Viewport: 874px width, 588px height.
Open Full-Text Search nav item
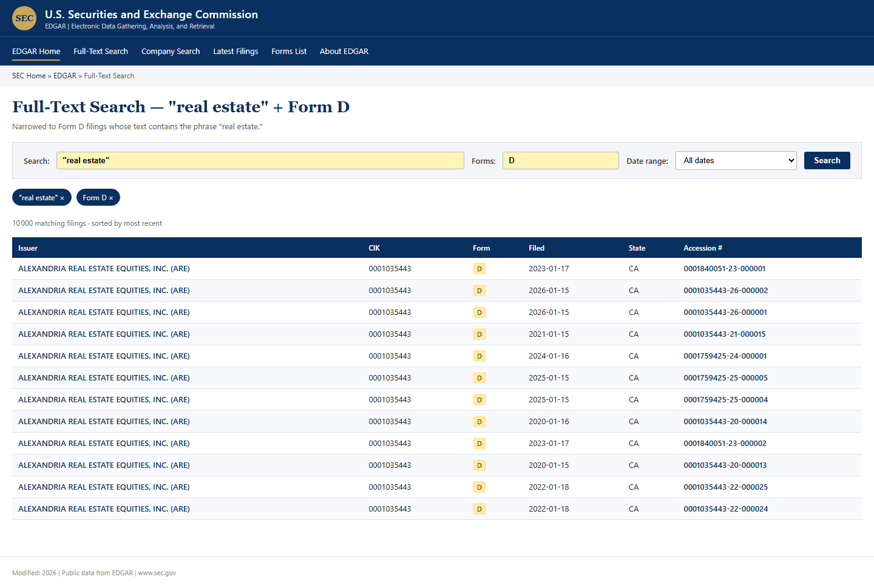pyautogui.click(x=101, y=52)
